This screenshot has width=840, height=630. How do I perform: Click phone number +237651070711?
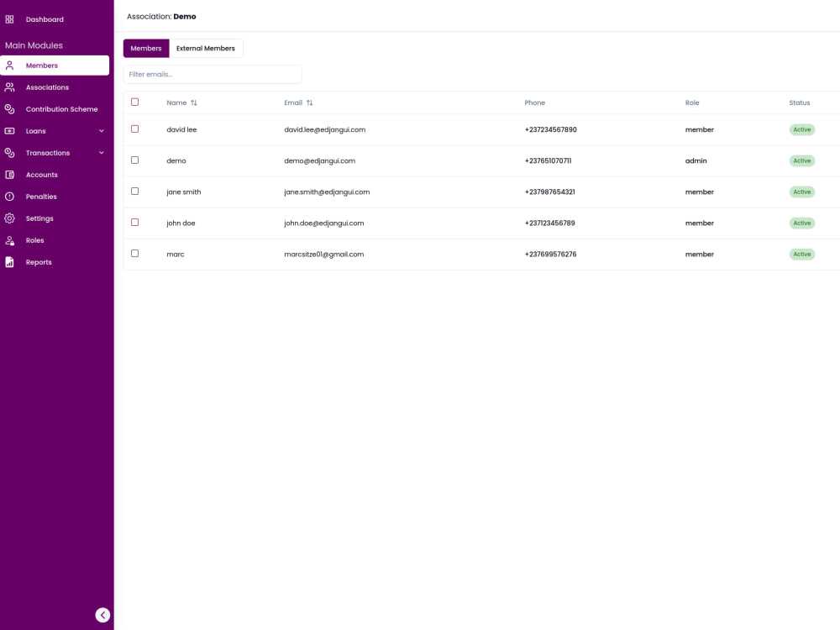click(x=548, y=160)
